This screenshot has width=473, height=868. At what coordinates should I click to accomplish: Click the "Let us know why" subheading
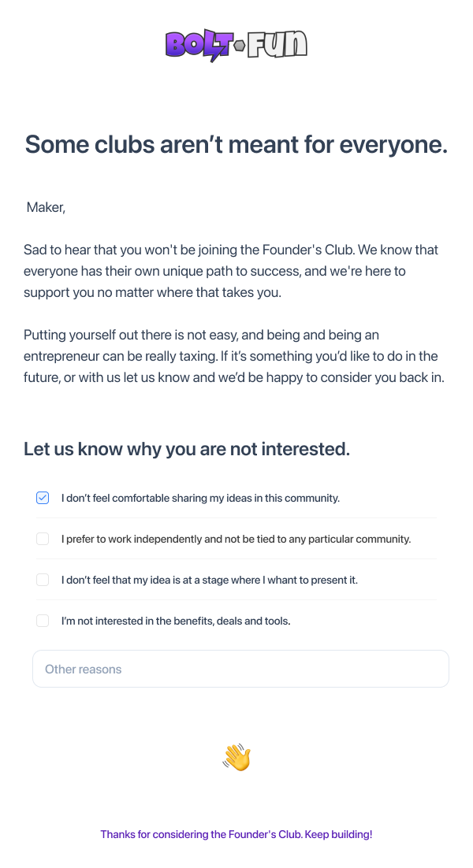(187, 449)
